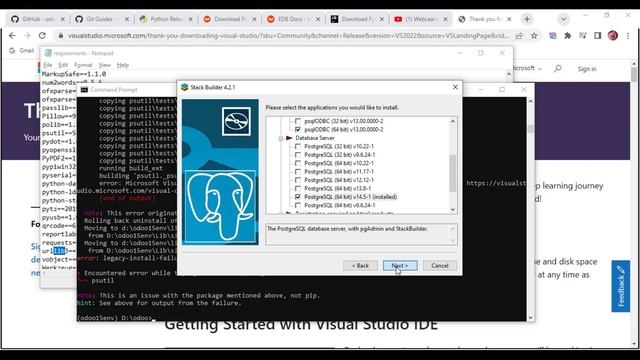Open a new browser tab
Viewport: 640px width, 360px height.
(527, 19)
